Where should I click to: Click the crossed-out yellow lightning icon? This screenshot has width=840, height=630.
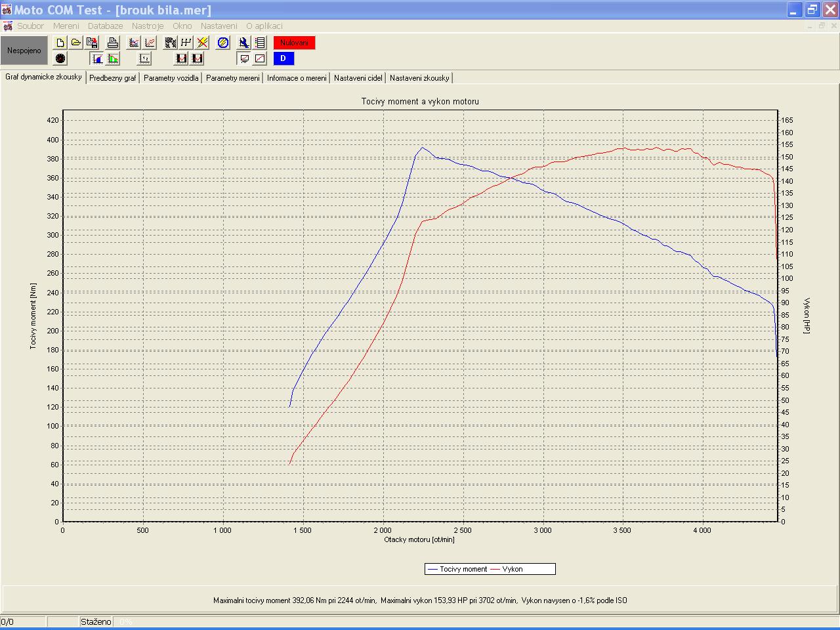click(x=202, y=43)
